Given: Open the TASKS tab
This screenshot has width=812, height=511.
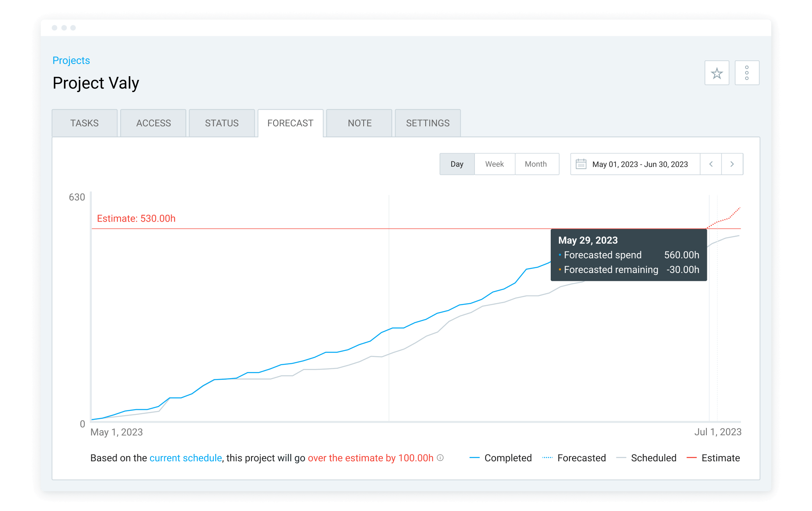Looking at the screenshot, I should tap(84, 123).
